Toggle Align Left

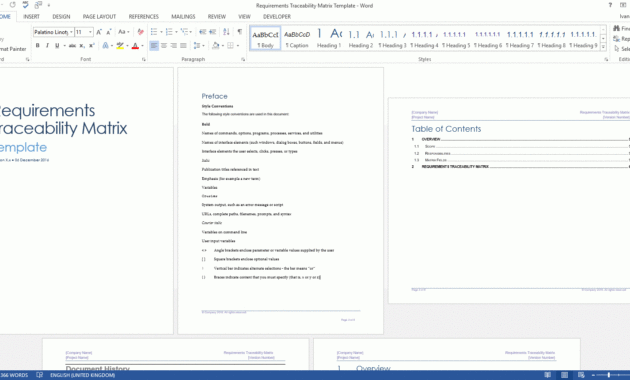tap(154, 45)
